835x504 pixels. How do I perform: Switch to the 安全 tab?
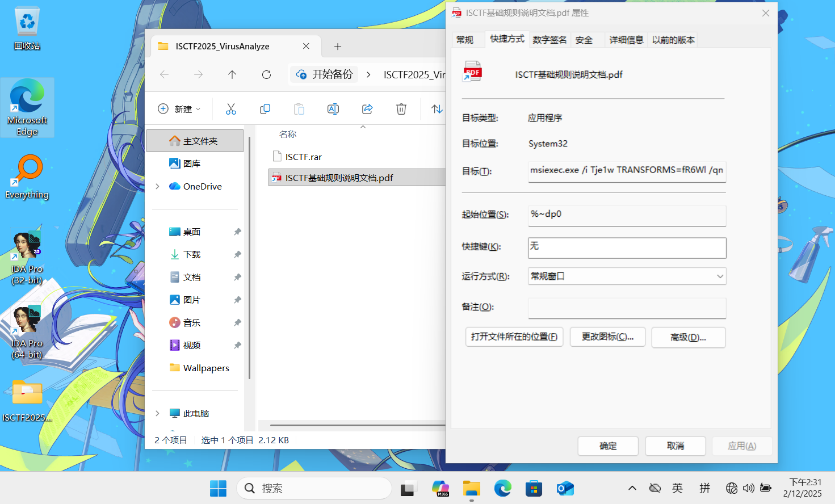[584, 40]
